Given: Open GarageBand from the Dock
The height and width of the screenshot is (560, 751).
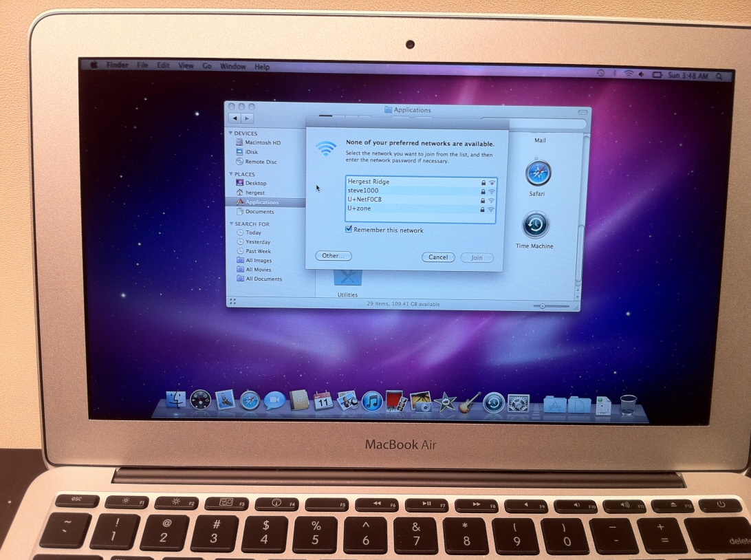Looking at the screenshot, I should pos(470,401).
